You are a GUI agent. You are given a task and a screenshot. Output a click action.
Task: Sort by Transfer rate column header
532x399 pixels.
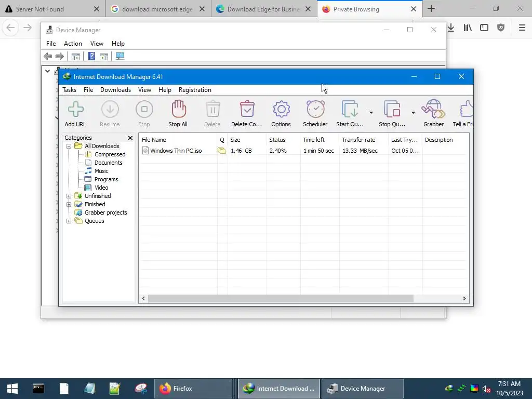[364, 140]
